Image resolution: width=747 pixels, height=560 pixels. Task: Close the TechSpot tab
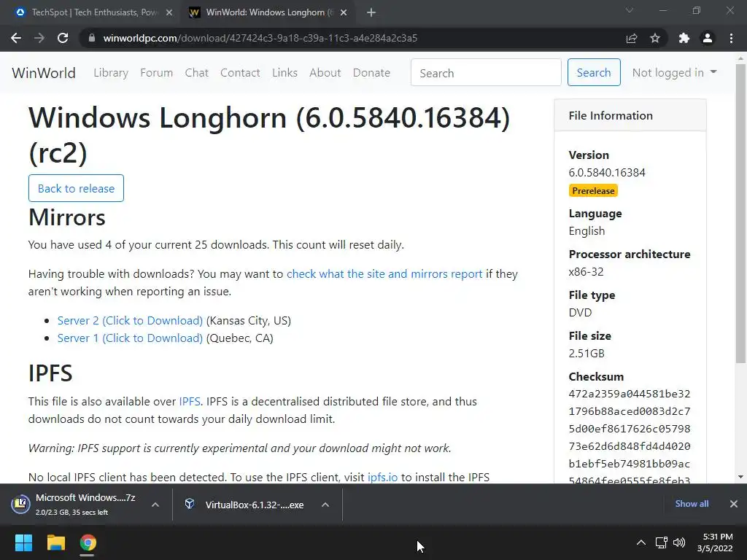(169, 12)
